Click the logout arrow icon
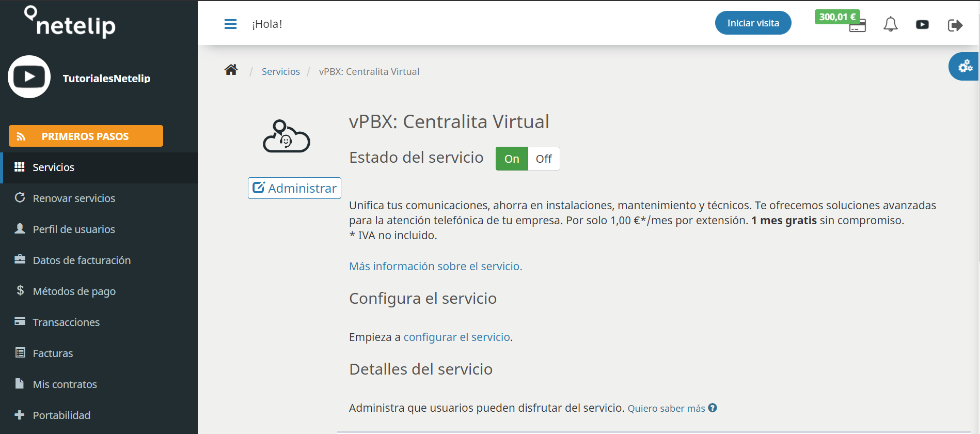Viewport: 980px width, 434px height. coord(955,25)
